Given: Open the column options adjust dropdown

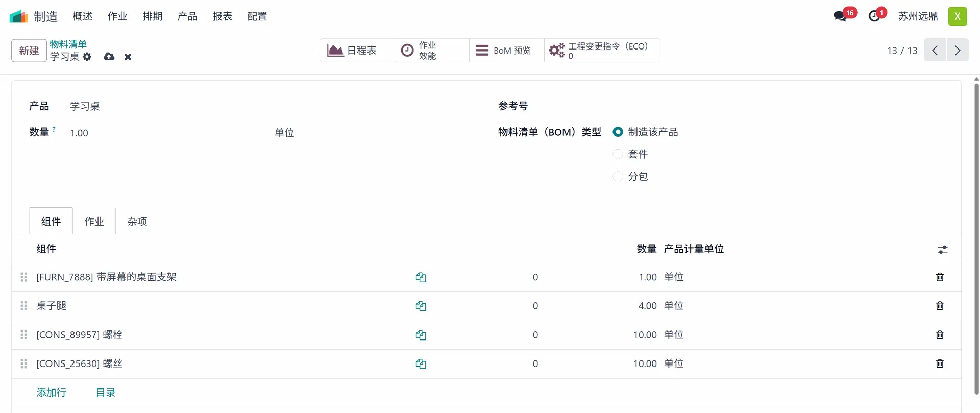Looking at the screenshot, I should [942, 249].
